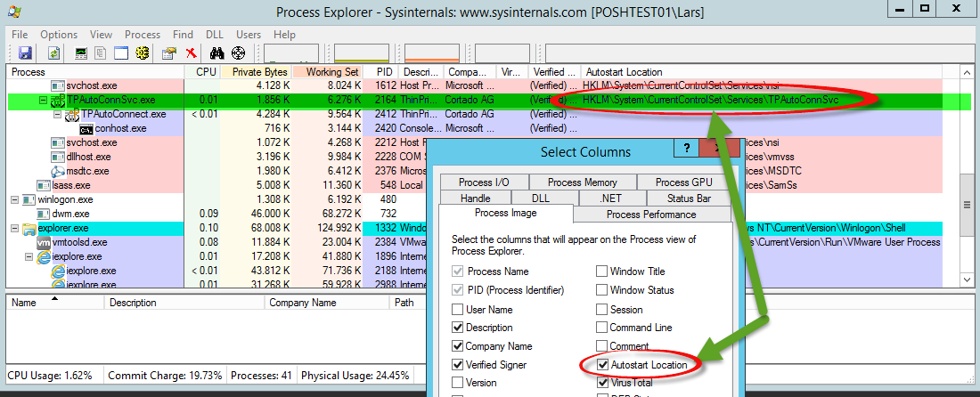This screenshot has height=397, width=980.
Task: Click the TPAutoConnect.exe process icon
Action: pos(71,114)
